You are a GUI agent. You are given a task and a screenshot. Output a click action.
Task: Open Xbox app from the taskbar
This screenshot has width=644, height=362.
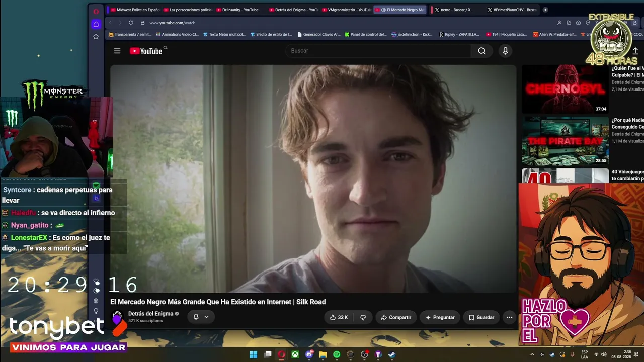tap(295, 354)
